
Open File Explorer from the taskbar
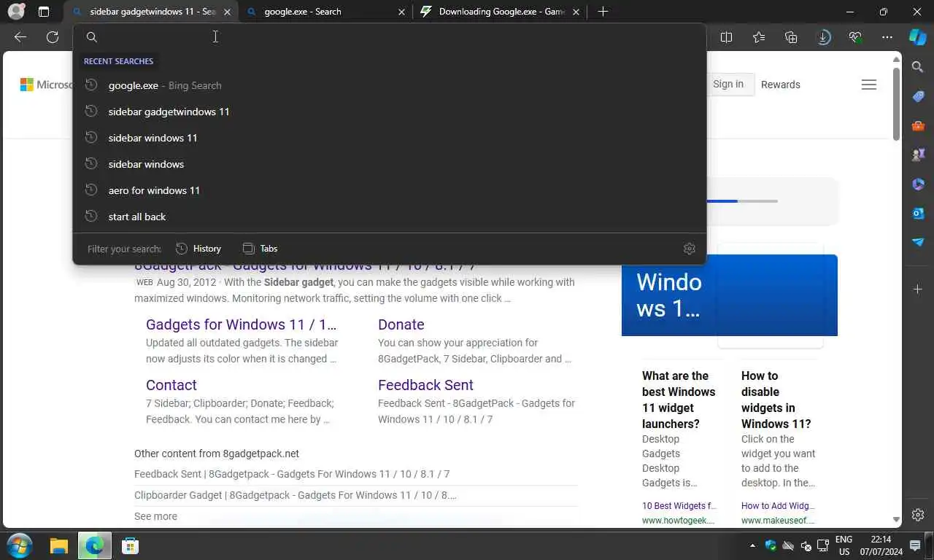pos(59,545)
